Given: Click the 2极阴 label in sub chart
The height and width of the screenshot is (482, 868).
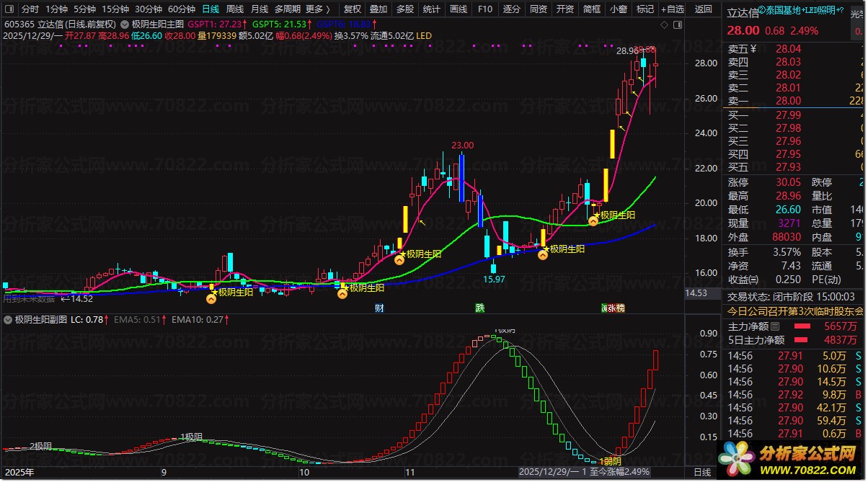Looking at the screenshot, I should tap(41, 446).
